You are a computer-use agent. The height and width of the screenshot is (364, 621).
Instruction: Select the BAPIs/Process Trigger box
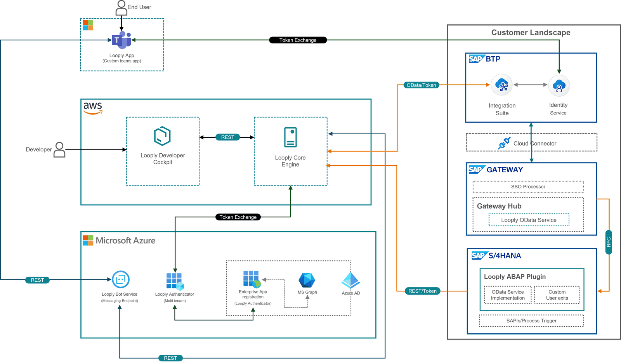coord(531,321)
